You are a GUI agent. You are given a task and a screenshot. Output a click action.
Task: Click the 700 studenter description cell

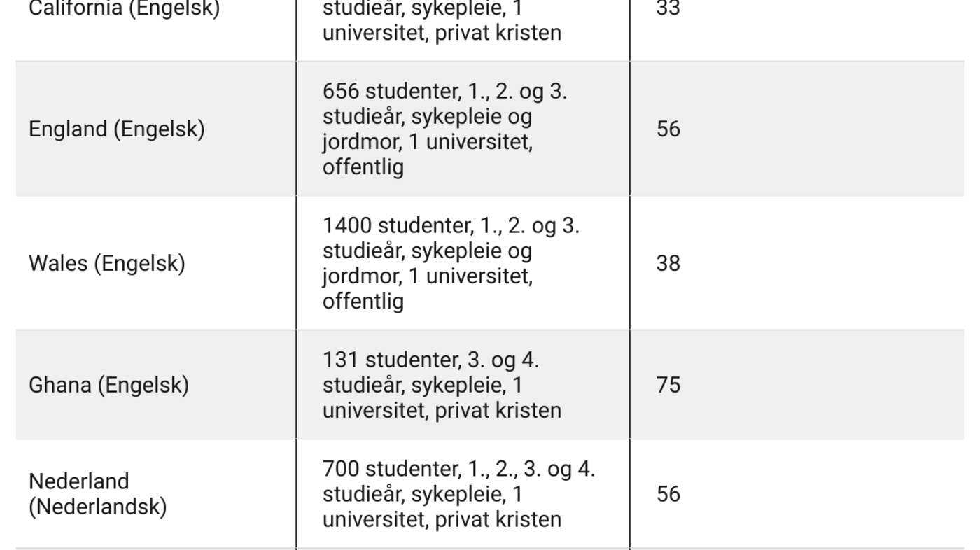pyautogui.click(x=463, y=494)
